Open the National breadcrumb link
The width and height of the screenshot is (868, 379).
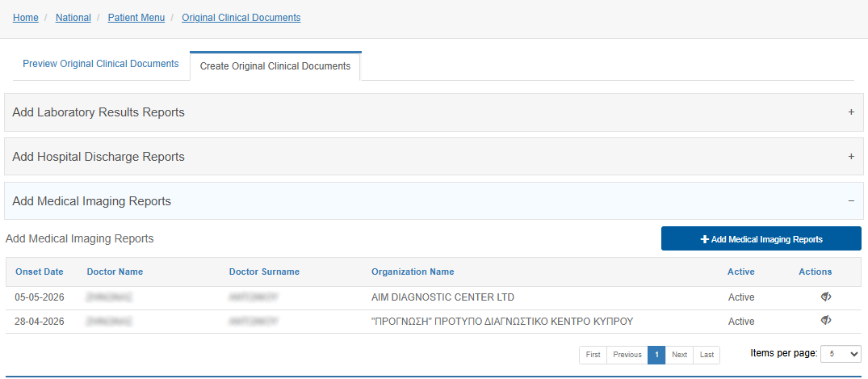[x=73, y=18]
